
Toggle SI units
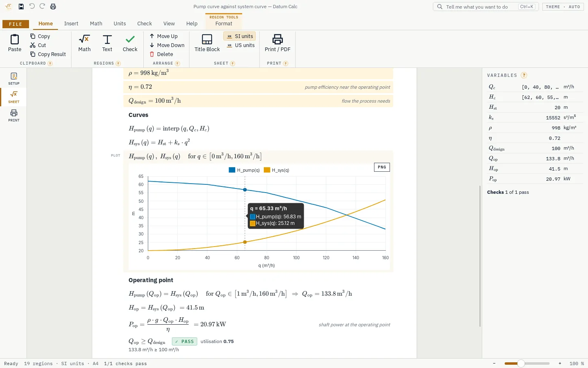pos(240,36)
